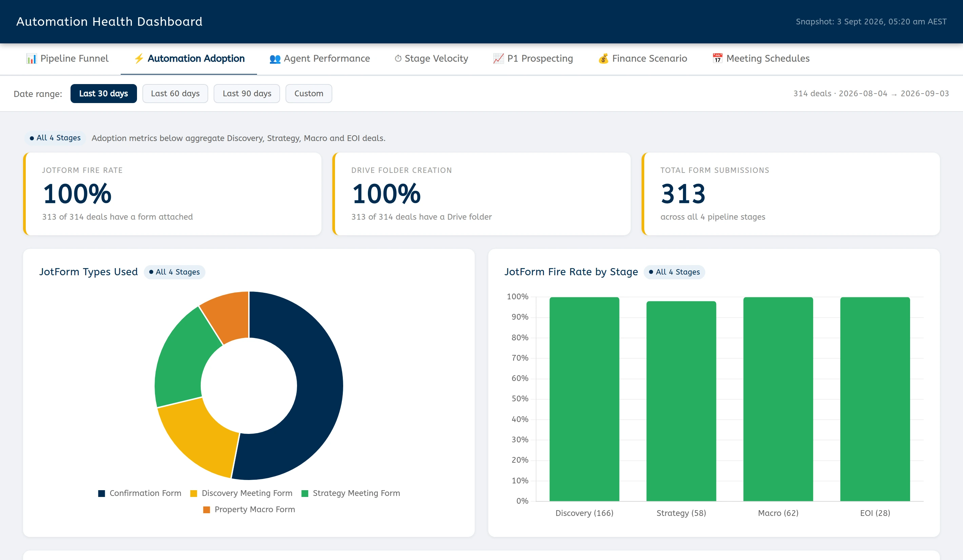Open the Stage Velocity tab
The image size is (963, 560).
point(431,58)
